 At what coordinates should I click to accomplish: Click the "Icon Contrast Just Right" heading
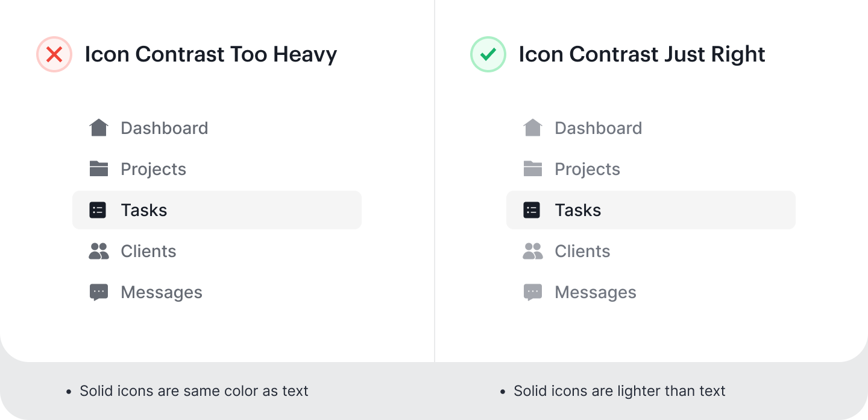click(x=641, y=54)
